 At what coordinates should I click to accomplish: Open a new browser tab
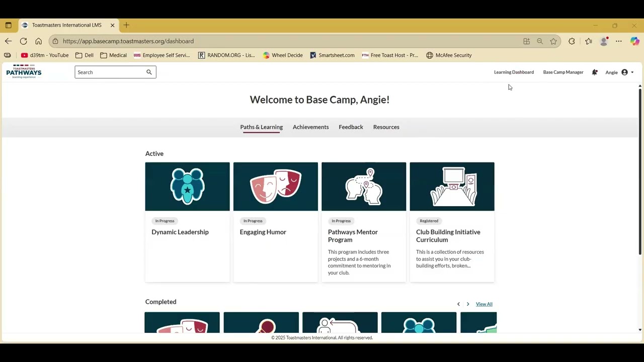(126, 25)
